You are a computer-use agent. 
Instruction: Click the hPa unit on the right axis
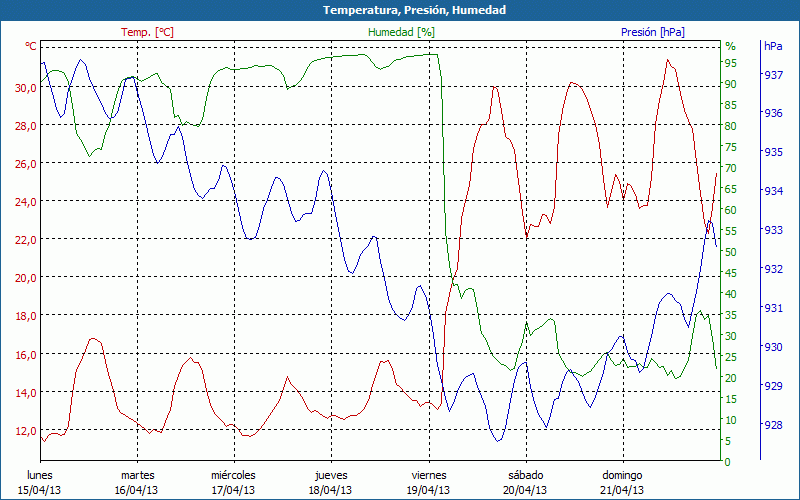coord(773,47)
